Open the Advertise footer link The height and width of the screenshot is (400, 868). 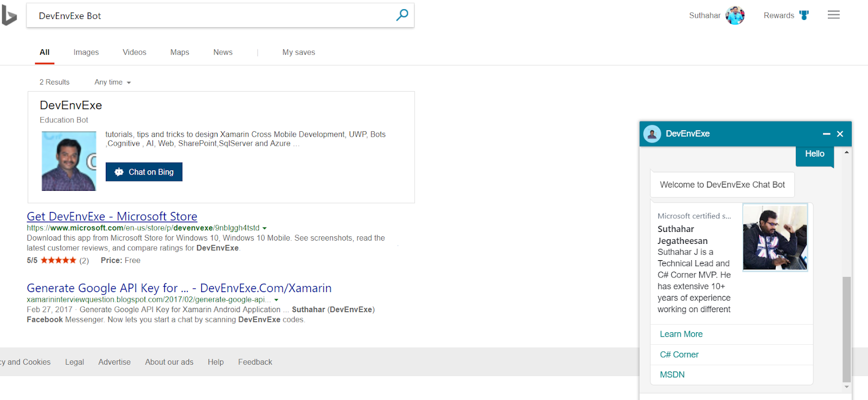click(114, 362)
